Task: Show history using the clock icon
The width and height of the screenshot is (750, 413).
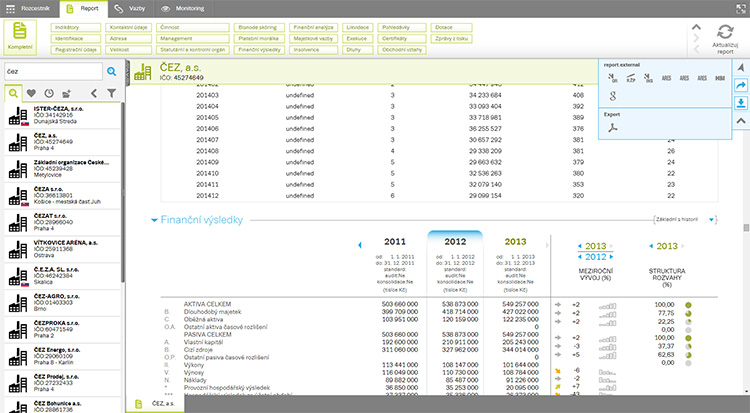Action: 49,93
